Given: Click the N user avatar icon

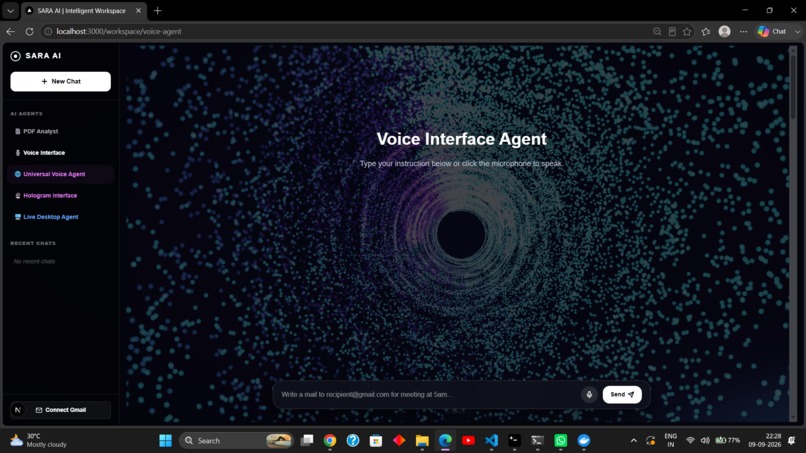Looking at the screenshot, I should click(x=17, y=410).
